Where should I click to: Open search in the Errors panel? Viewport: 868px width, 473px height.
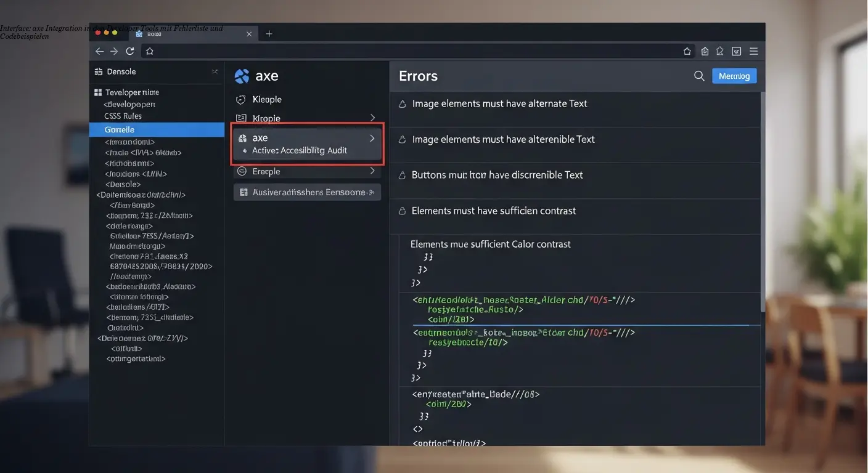[699, 75]
